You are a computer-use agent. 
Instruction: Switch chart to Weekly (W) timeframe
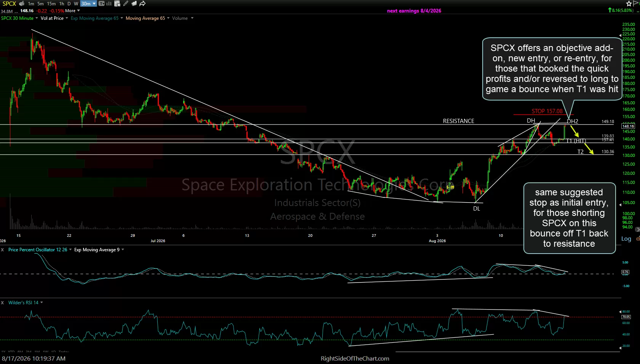[76, 4]
